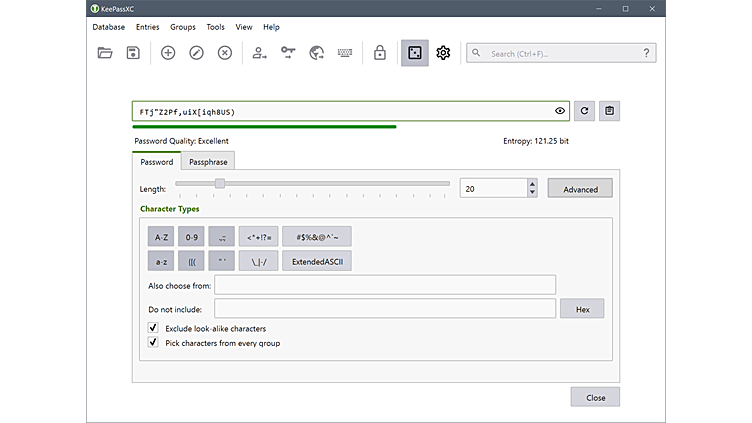Add a new entry with plus icon
Screen dimensions: 752x423
pos(168,53)
